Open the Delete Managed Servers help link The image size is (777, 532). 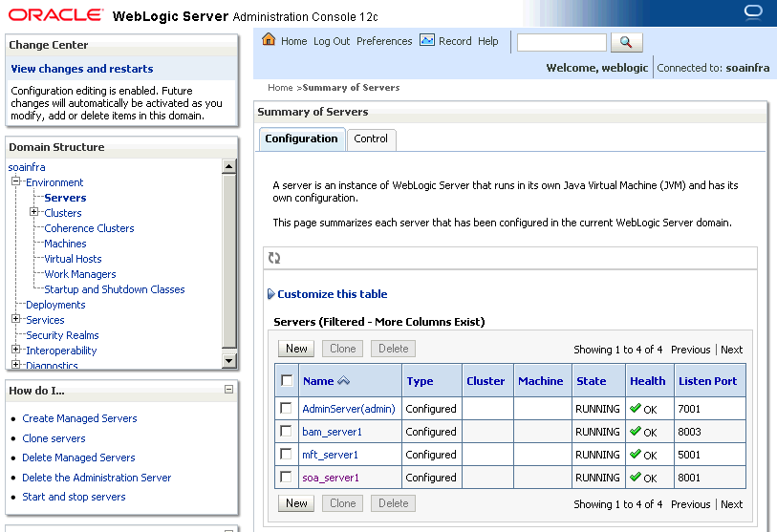point(78,458)
